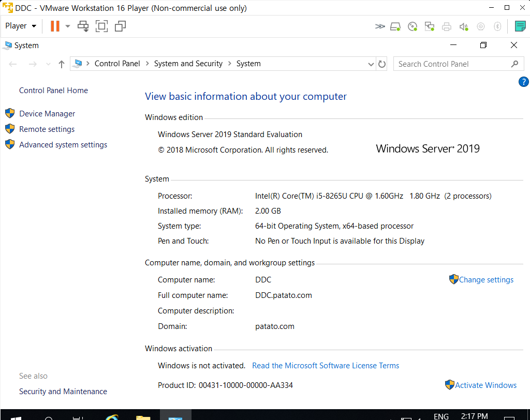Click the hard disk device icon
The image size is (530, 420).
[x=395, y=26]
